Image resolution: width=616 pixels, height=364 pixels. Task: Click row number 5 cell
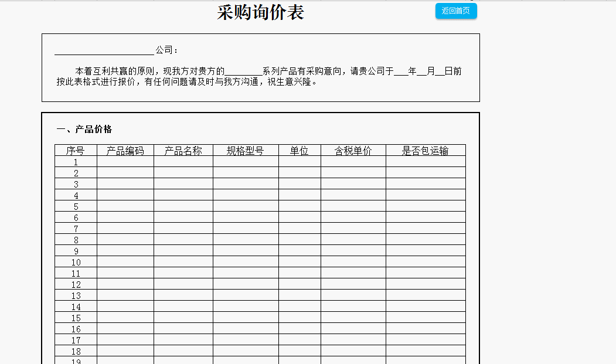tap(76, 206)
